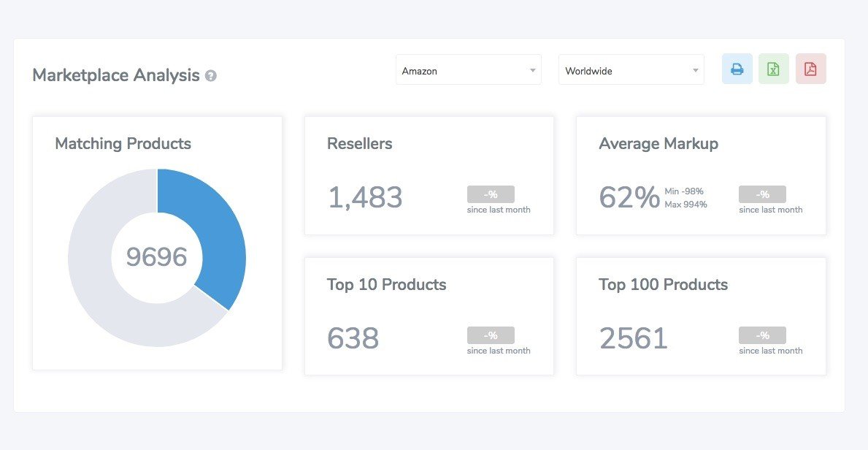Viewport: 868px width, 450px height.
Task: Click the 62% Average Markup value
Action: [x=629, y=197]
